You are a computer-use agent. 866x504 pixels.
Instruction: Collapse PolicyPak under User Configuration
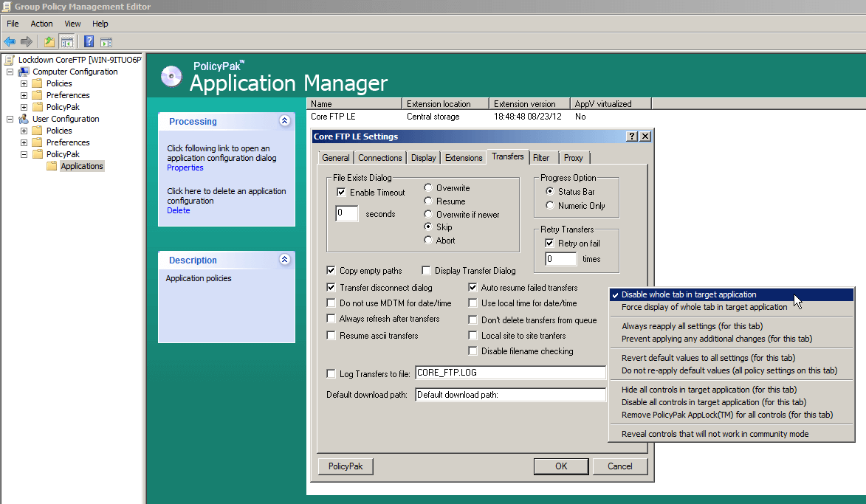[24, 154]
